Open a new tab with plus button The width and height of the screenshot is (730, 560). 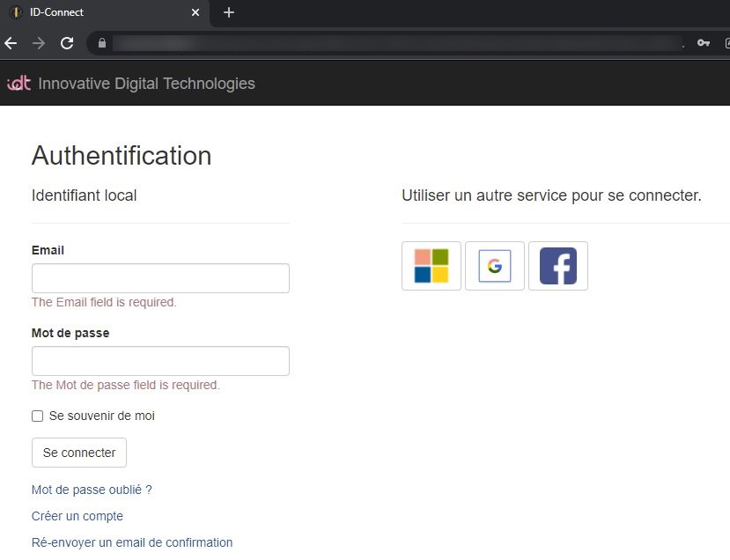tap(229, 12)
